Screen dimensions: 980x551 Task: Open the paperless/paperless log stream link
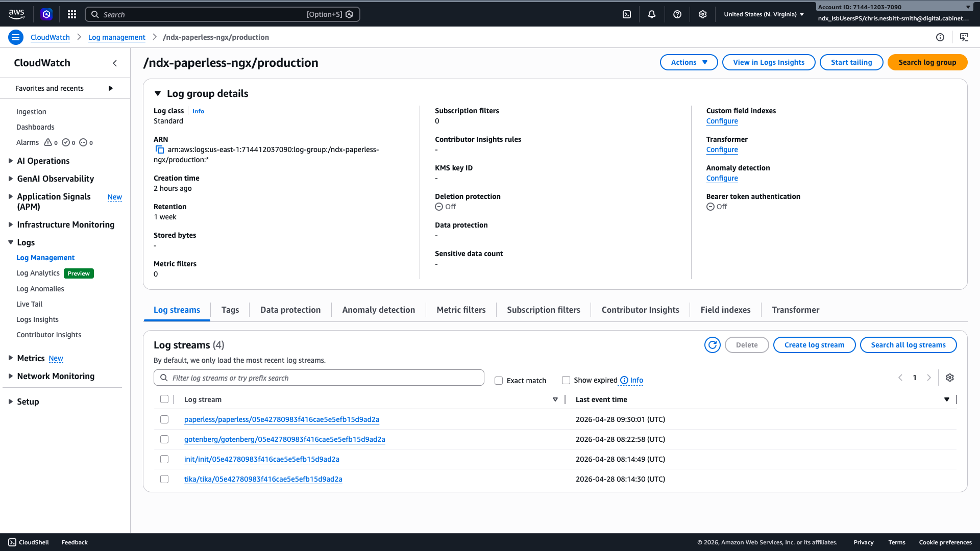(x=282, y=419)
